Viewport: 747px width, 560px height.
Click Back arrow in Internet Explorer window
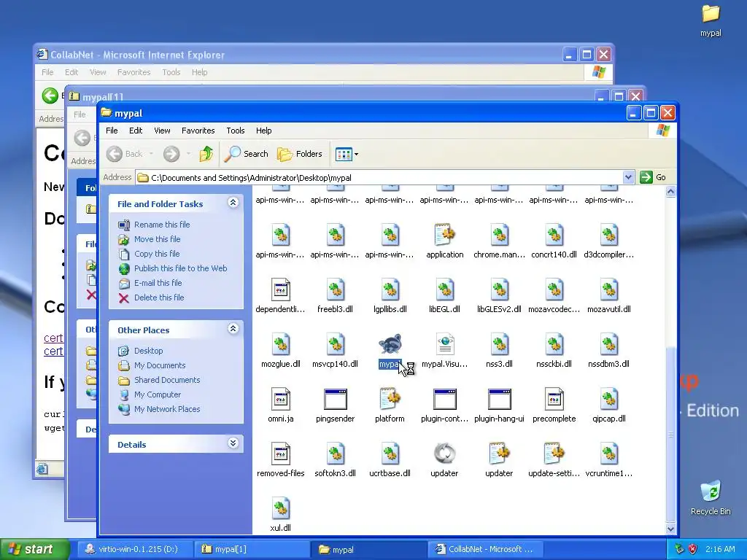point(50,96)
